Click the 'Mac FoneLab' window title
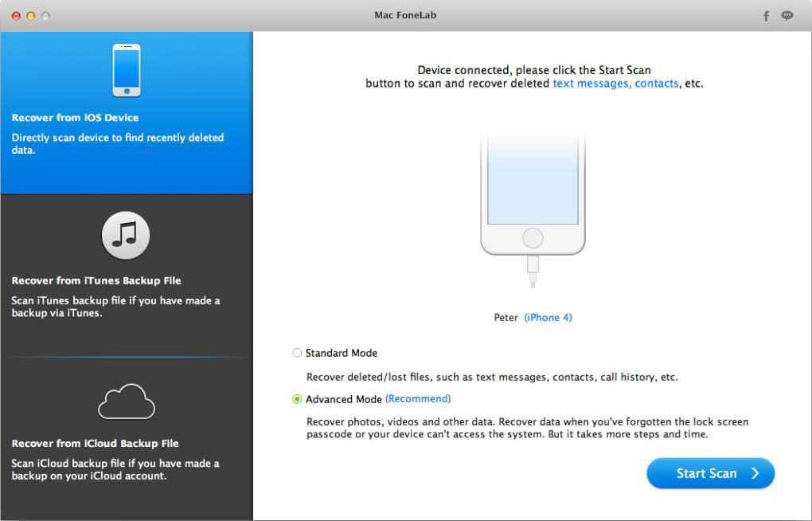This screenshot has width=812, height=521. click(405, 15)
